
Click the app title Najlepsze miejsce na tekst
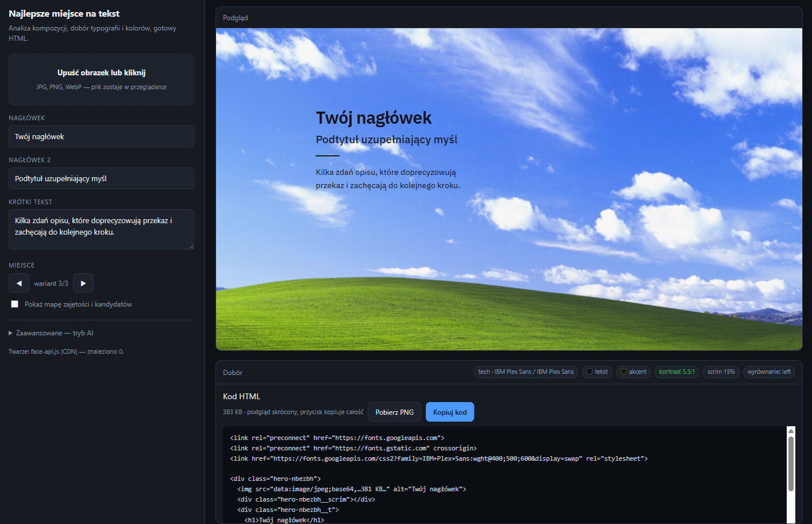pos(64,13)
